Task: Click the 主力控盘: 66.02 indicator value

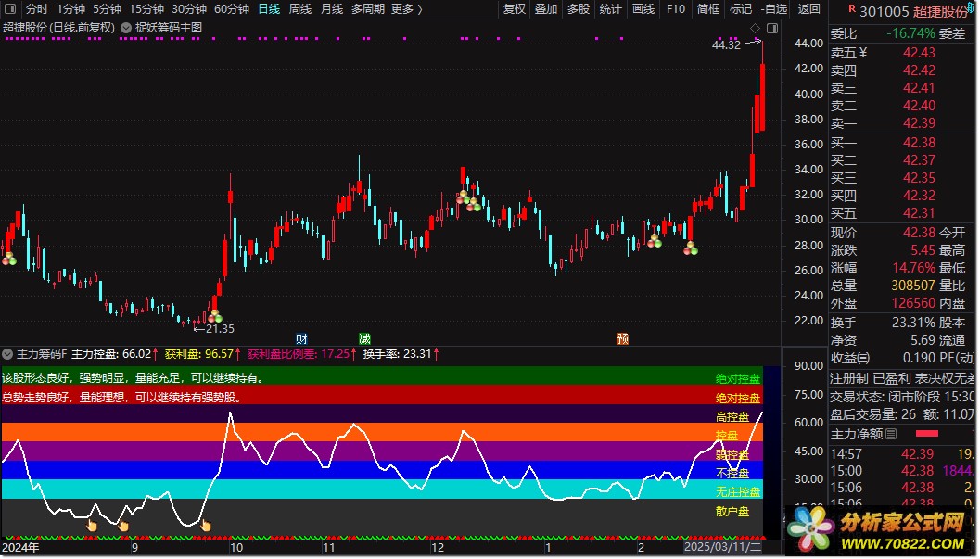Action: (114, 354)
